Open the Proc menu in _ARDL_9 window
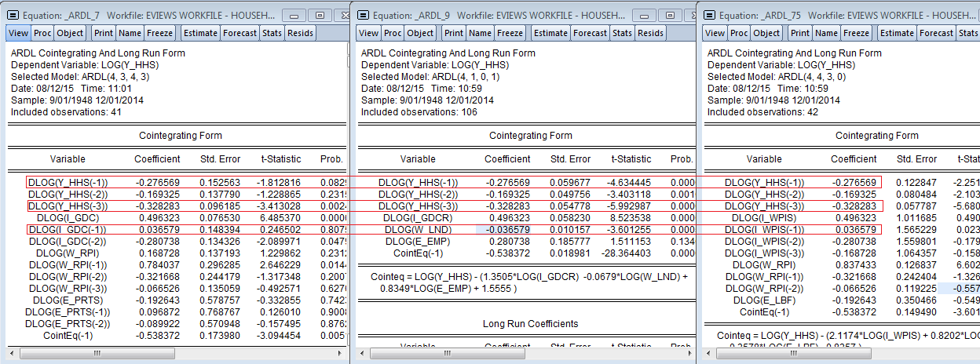980x364 pixels. tap(393, 33)
